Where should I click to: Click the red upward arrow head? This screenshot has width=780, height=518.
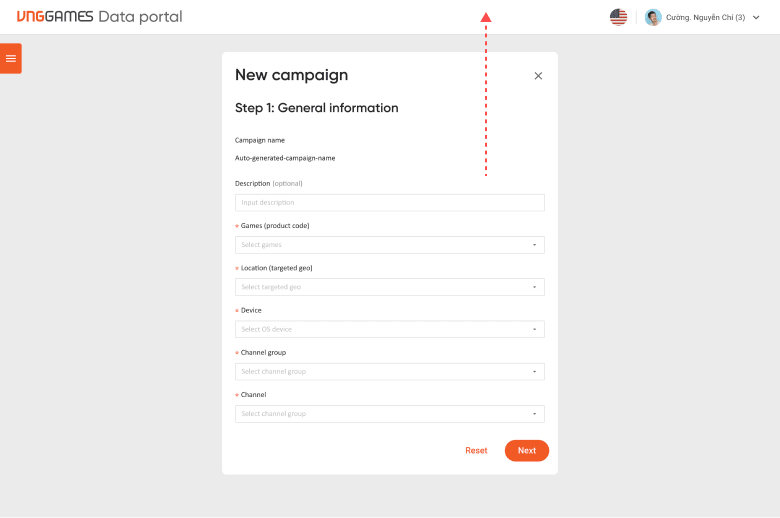486,17
